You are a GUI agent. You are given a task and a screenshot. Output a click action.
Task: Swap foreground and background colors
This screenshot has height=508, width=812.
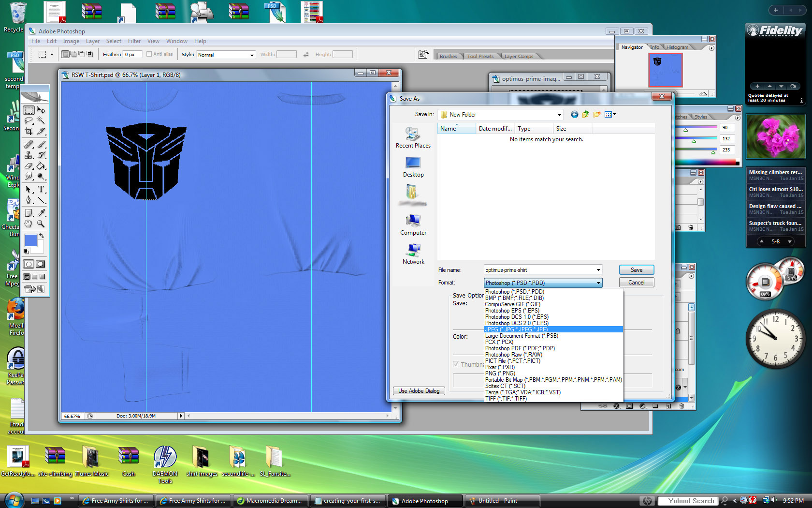click(x=42, y=236)
